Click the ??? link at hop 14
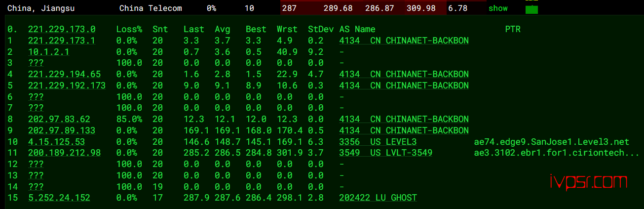 pos(36,187)
